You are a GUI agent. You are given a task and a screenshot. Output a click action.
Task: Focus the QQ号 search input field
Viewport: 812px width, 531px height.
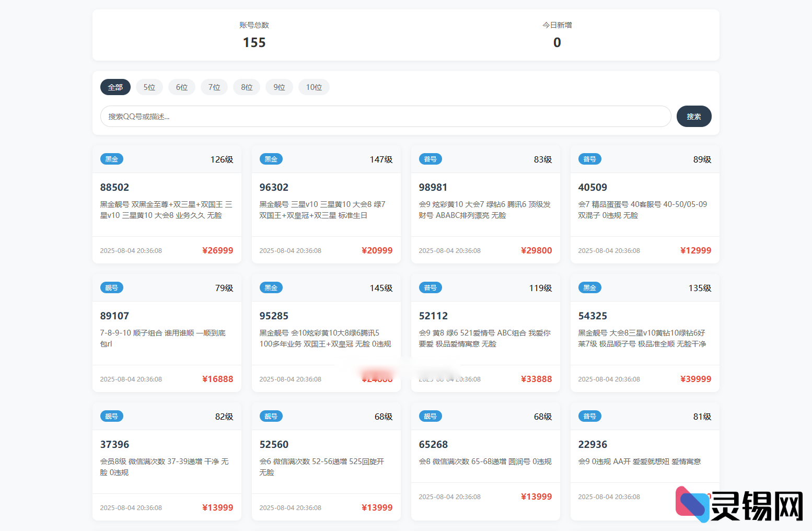[385, 117]
